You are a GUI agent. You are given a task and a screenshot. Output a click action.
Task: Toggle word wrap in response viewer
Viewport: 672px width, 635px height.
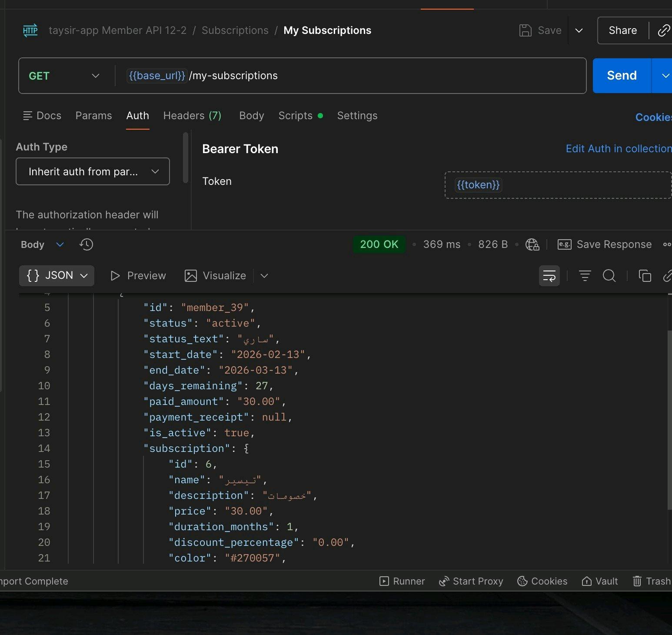pos(549,276)
